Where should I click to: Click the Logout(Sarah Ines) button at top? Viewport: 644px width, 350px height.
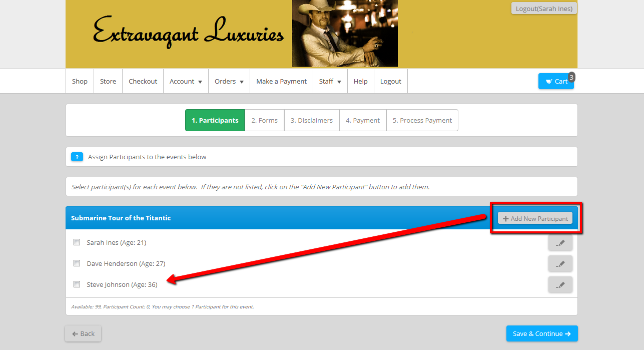point(544,9)
